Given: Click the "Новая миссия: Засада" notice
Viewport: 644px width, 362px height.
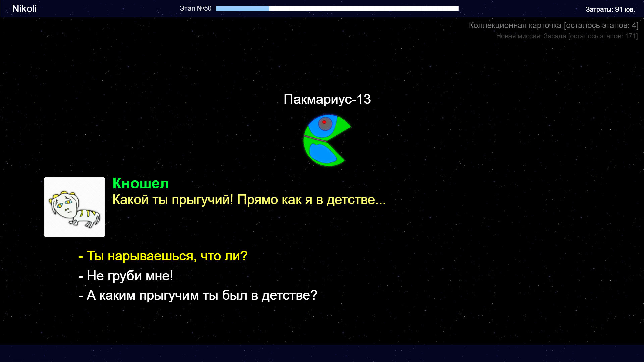Looking at the screenshot, I should [567, 36].
